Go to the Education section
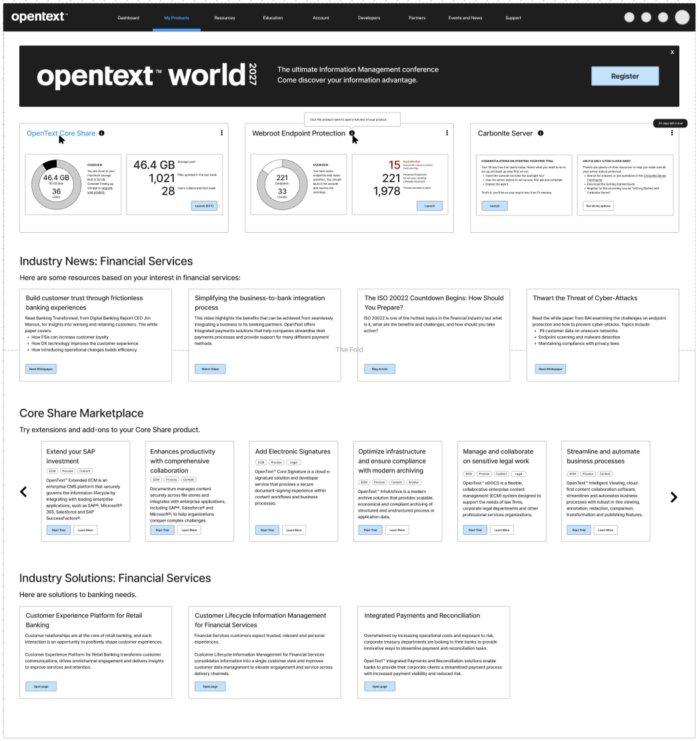 coord(273,18)
